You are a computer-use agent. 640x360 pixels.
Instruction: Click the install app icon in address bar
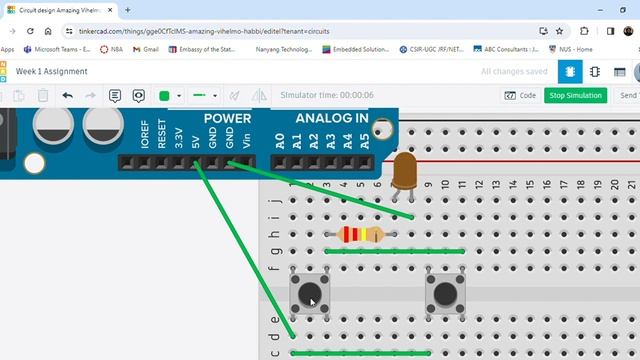point(543,31)
